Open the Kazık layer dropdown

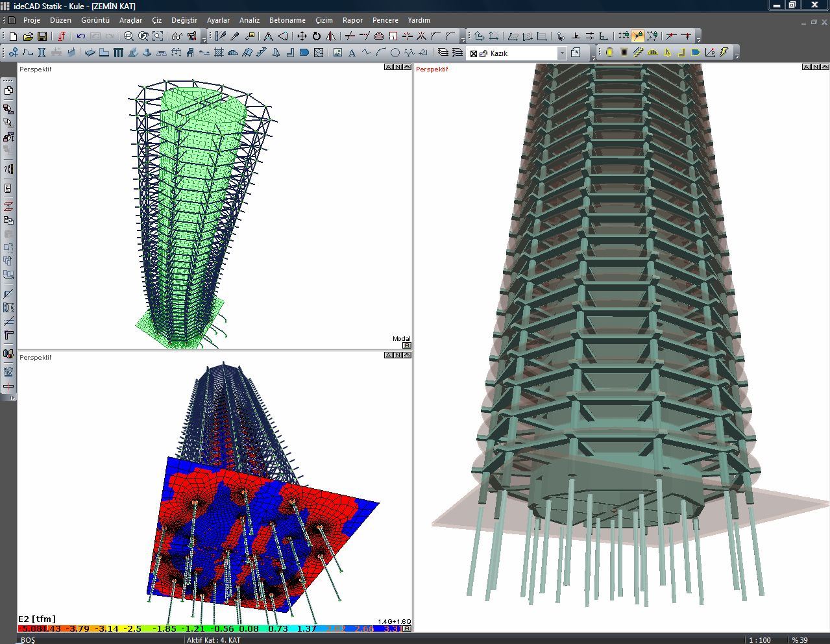pos(562,53)
